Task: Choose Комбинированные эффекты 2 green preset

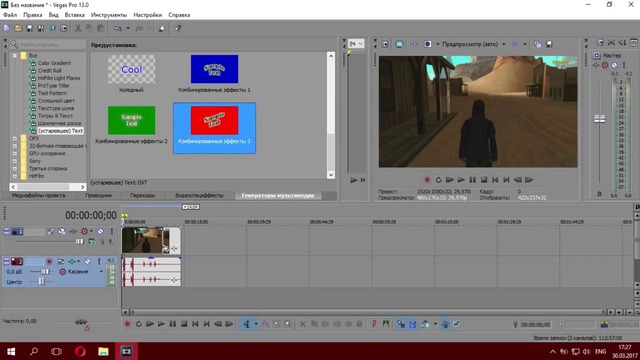Action: 131,120
